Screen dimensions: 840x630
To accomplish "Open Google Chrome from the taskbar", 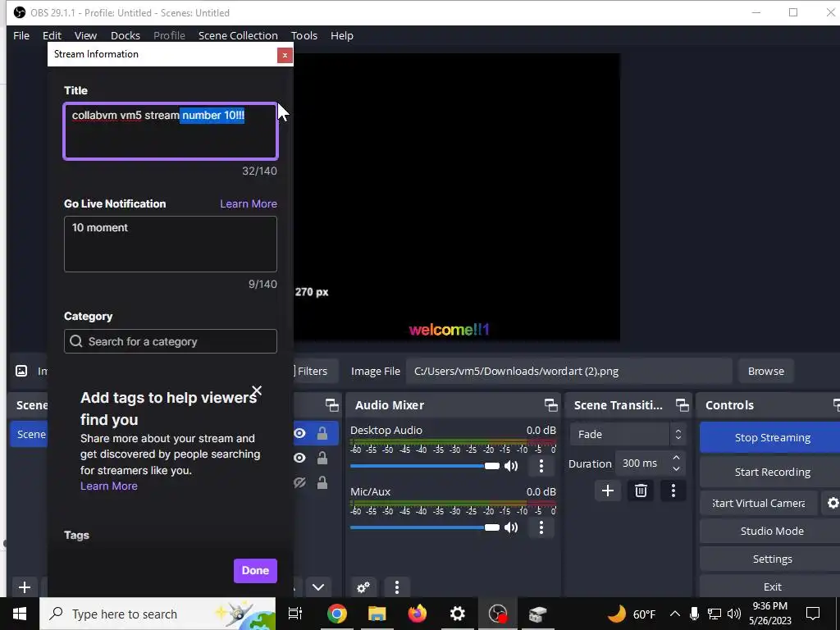I will pyautogui.click(x=336, y=614).
